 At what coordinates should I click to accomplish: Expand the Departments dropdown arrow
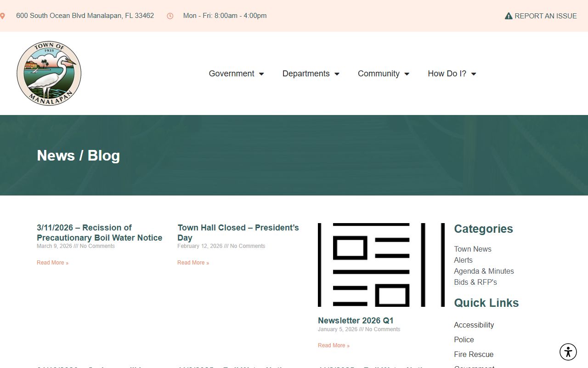tap(337, 74)
